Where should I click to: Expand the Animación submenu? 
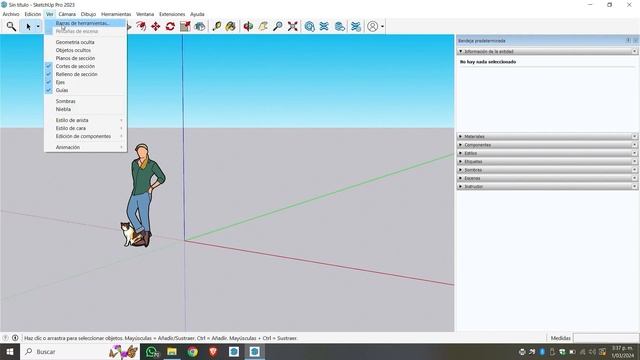(x=85, y=147)
